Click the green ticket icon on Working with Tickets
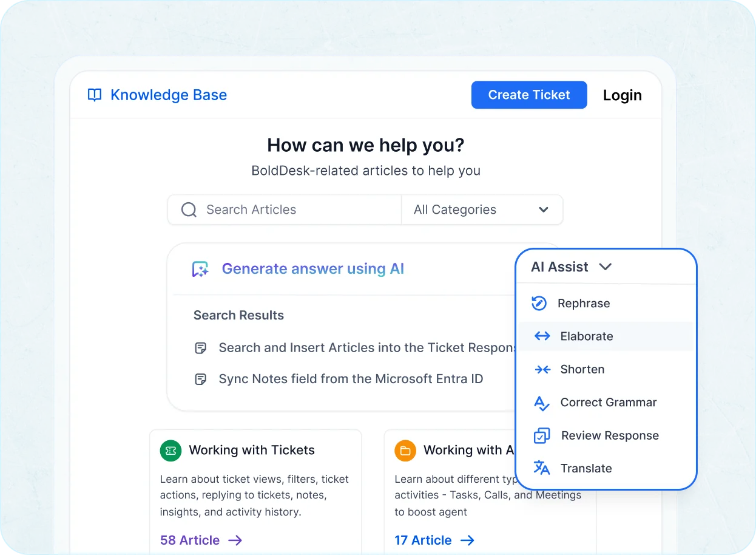This screenshot has height=555, width=756. click(170, 451)
